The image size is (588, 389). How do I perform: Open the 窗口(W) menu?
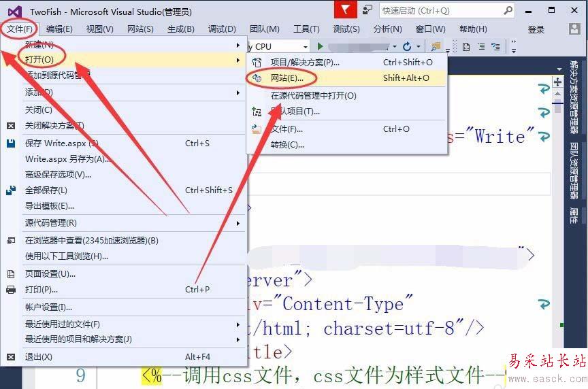pyautogui.click(x=431, y=29)
